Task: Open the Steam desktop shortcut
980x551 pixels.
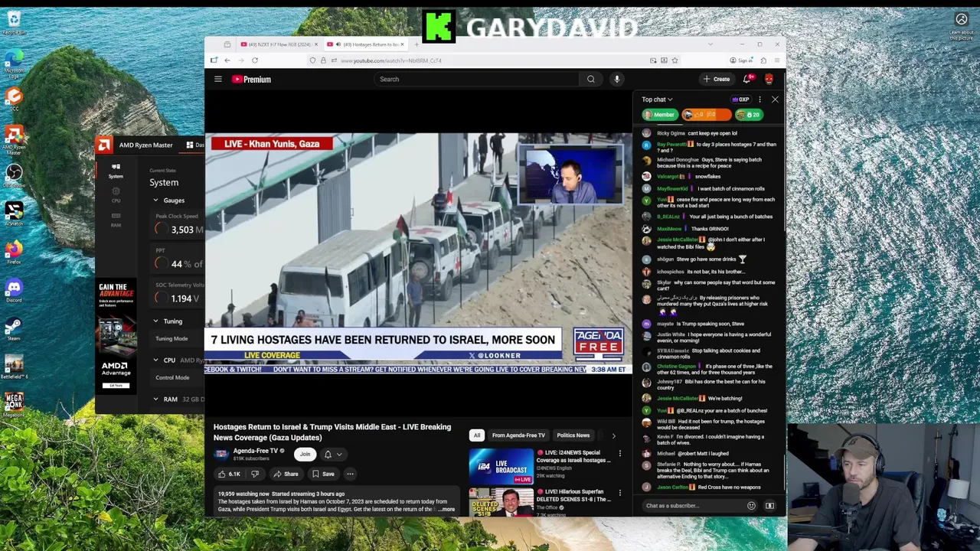Action: [x=14, y=328]
